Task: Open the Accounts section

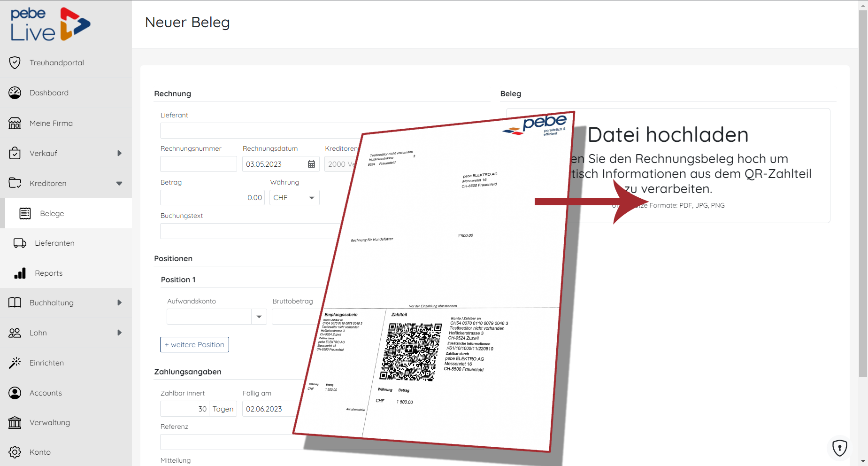Action: (66, 393)
